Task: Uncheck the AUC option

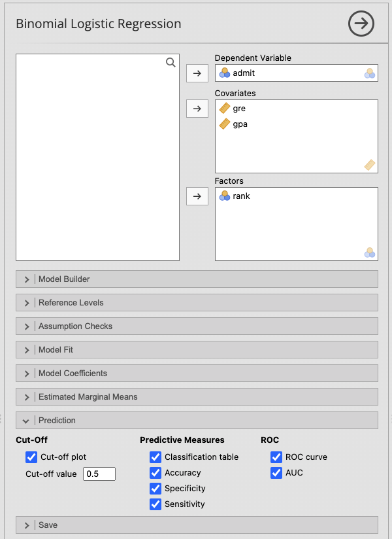Action: 276,473
